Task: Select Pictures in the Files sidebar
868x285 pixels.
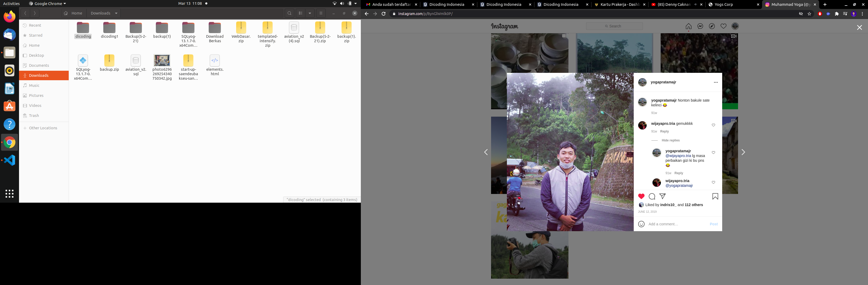Action: 36,96
